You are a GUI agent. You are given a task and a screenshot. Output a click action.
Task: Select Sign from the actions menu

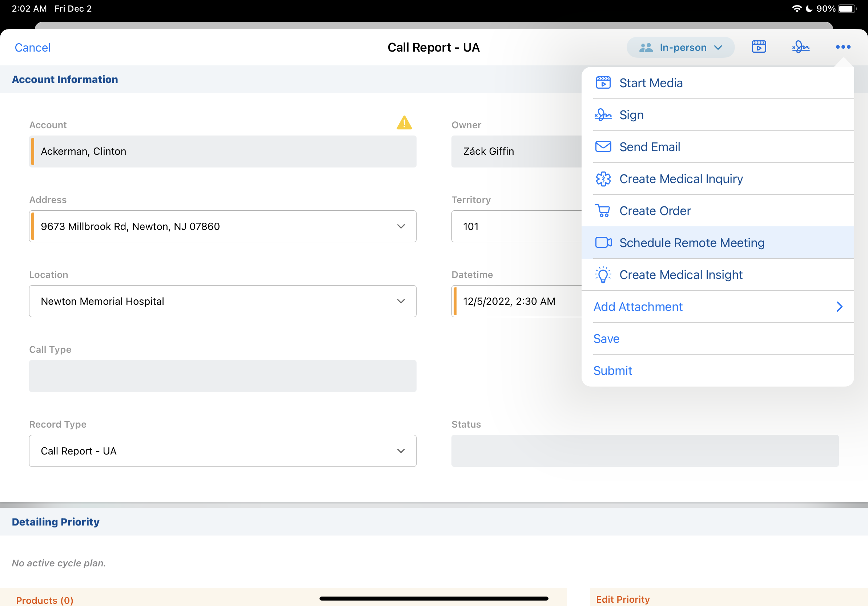click(x=631, y=115)
